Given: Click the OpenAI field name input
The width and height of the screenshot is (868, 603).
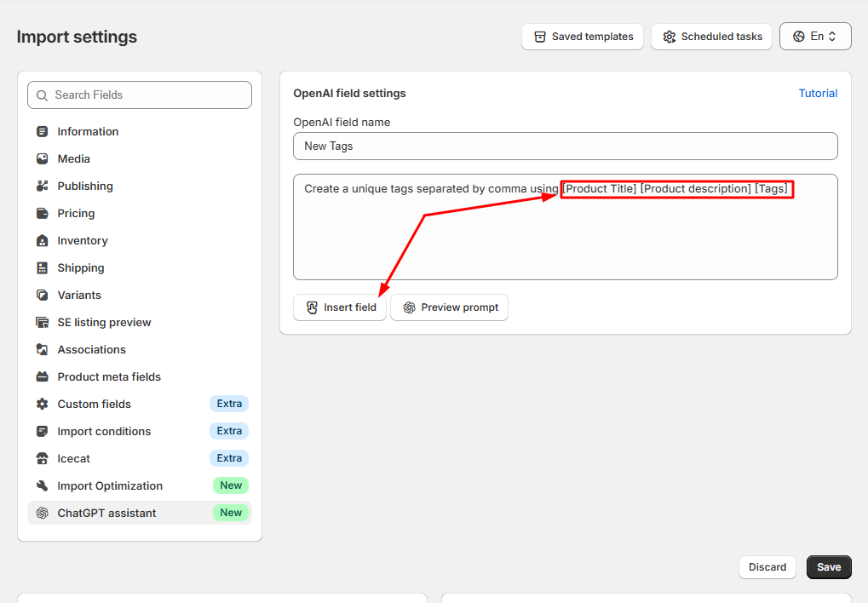Looking at the screenshot, I should [566, 146].
